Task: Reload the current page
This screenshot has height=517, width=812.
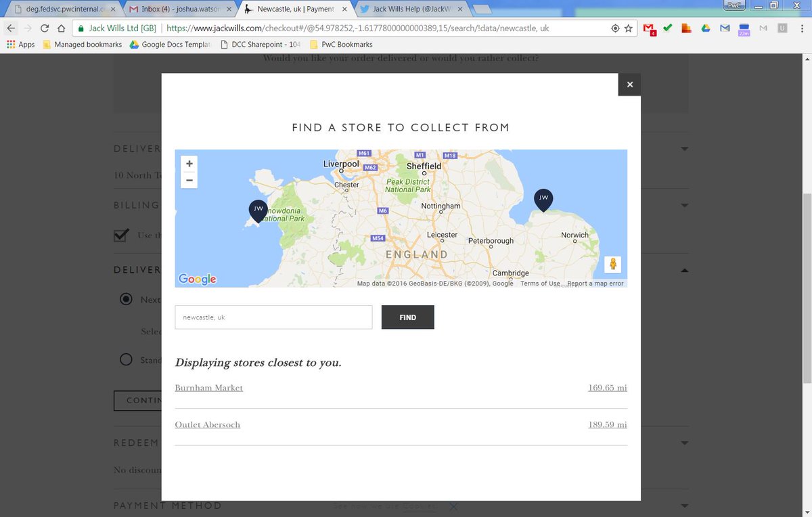Action: click(x=45, y=28)
